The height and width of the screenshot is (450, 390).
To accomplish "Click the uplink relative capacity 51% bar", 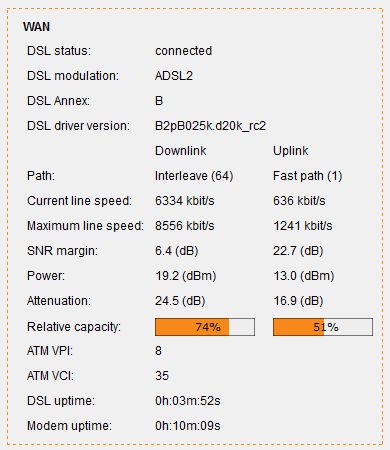I will (x=323, y=327).
